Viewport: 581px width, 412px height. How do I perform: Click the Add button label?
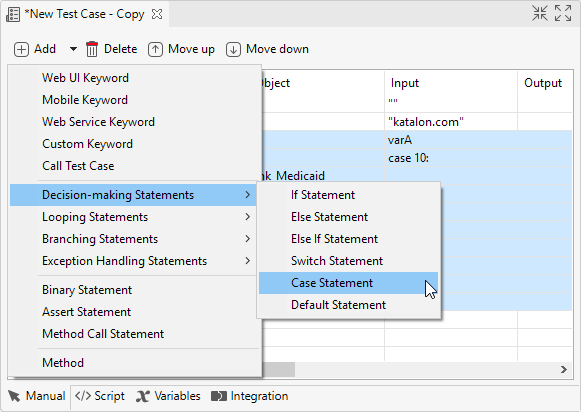click(45, 49)
